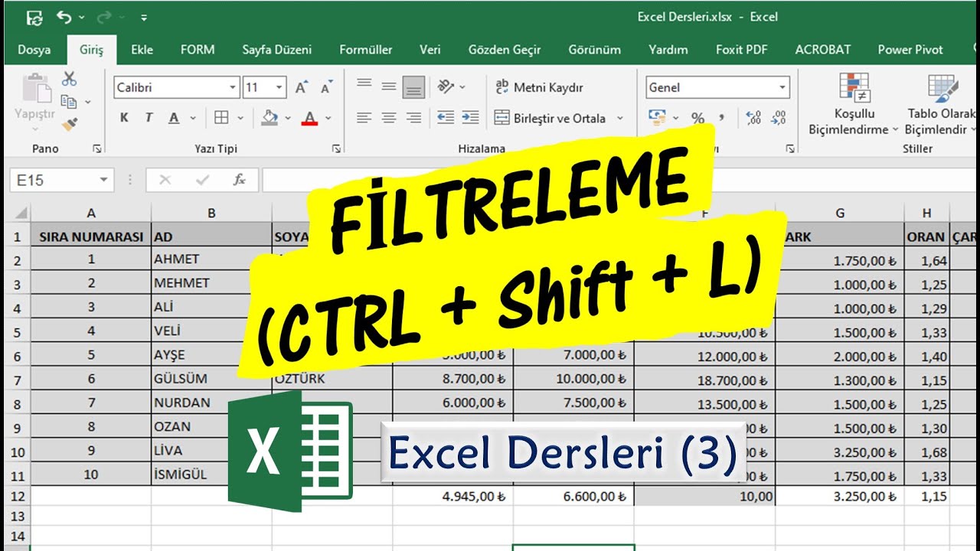This screenshot has width=980, height=551.
Task: Click the Save icon in quick access toolbar
Action: tap(34, 17)
